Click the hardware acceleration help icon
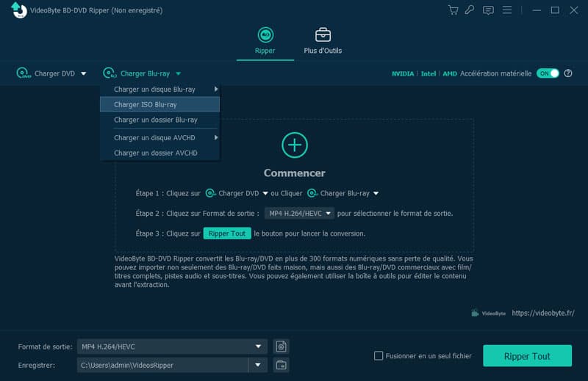 (x=568, y=73)
